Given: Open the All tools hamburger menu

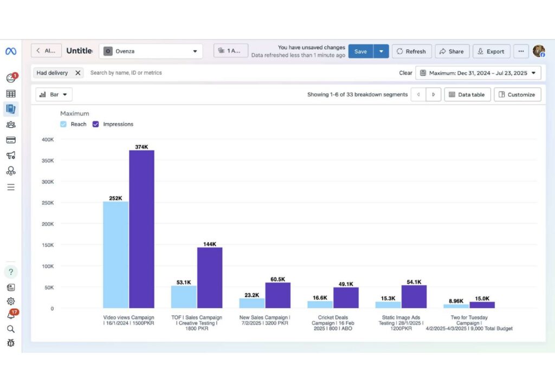Looking at the screenshot, I should point(11,187).
